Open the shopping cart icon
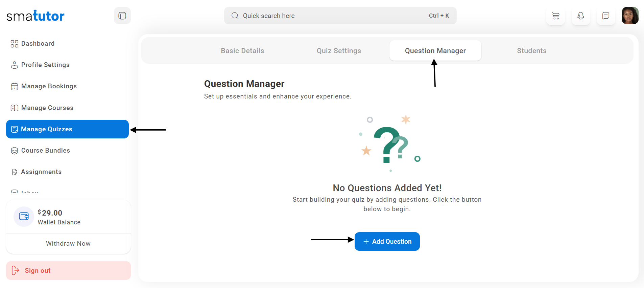Screen dimensions: 644x288 click(555, 16)
